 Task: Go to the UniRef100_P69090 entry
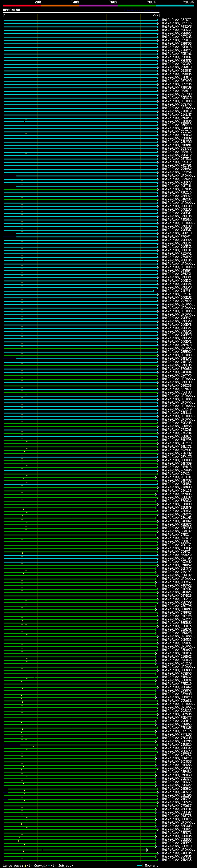[x=176, y=470]
